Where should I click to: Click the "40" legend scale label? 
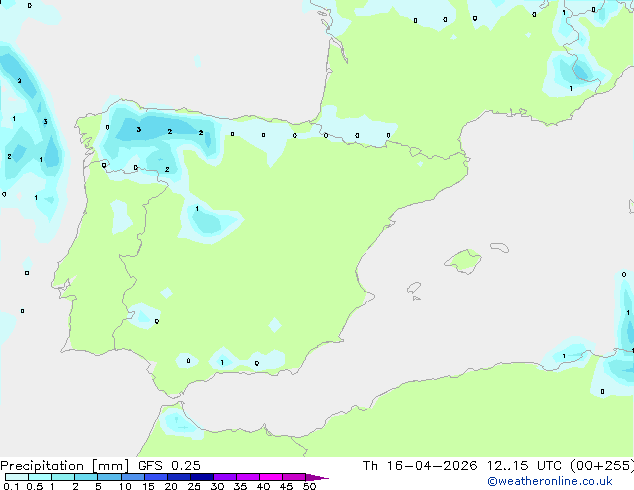[x=263, y=486]
